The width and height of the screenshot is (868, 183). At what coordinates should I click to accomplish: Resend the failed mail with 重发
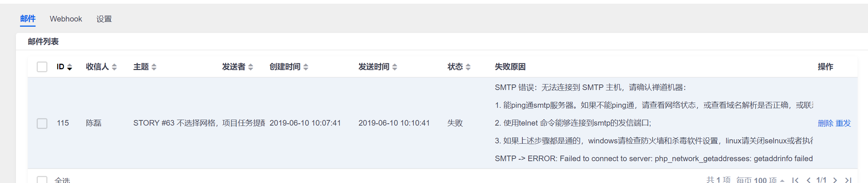(x=843, y=123)
